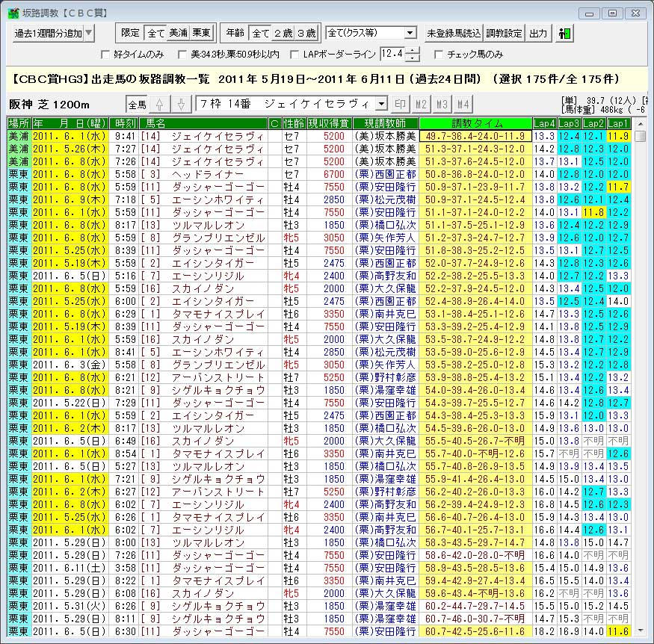654x644 pixels.
Task: Expand the 過去1週間分追加 dropdown arrow
Action: click(x=89, y=34)
